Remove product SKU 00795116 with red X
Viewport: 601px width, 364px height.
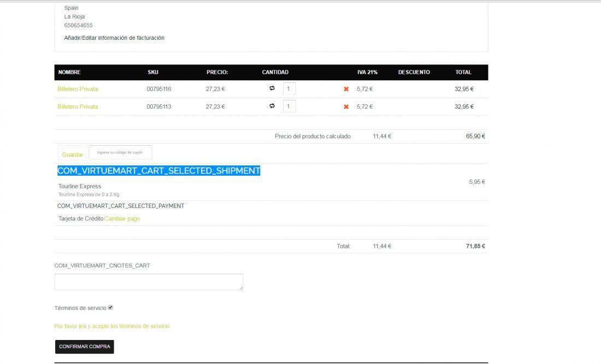(346, 89)
